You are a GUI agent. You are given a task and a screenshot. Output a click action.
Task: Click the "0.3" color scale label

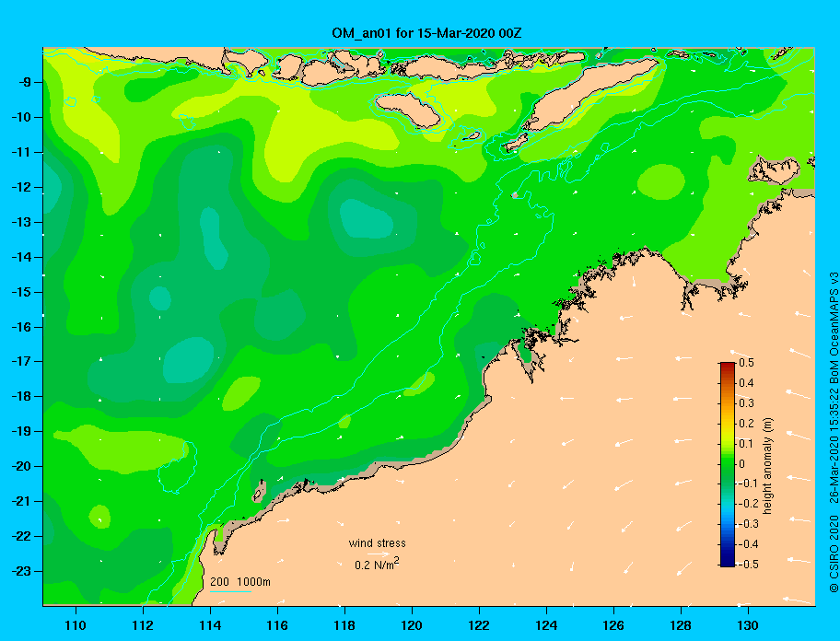click(x=746, y=403)
